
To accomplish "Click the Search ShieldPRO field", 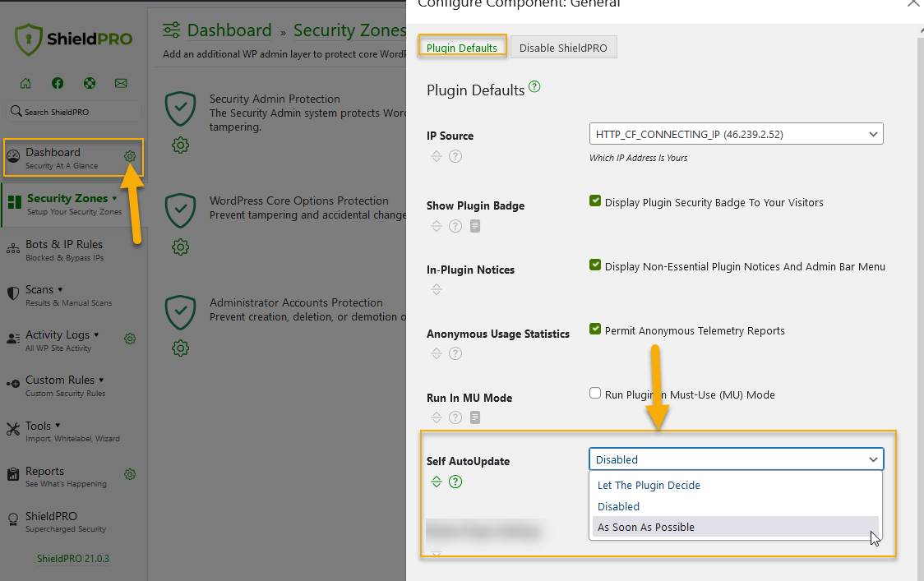I will pos(74,112).
